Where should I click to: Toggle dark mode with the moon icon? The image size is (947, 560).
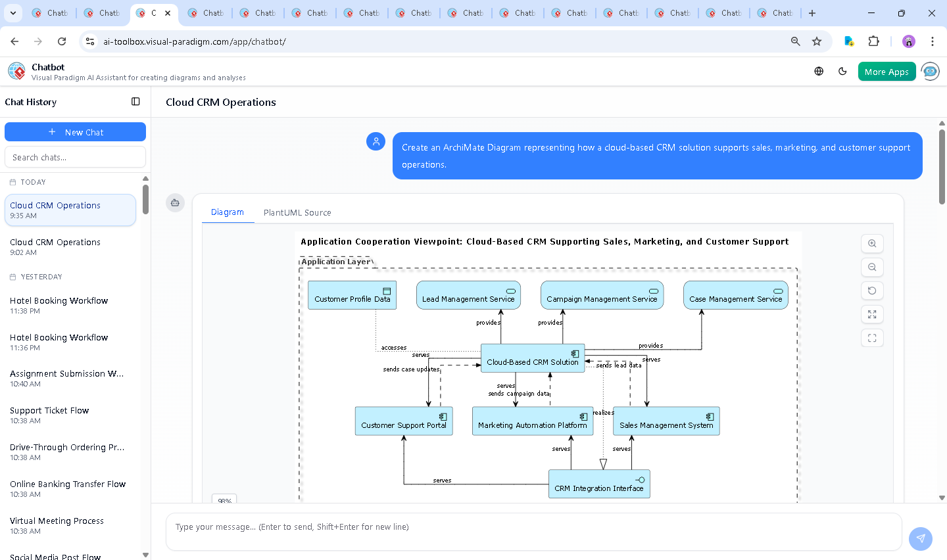[842, 71]
